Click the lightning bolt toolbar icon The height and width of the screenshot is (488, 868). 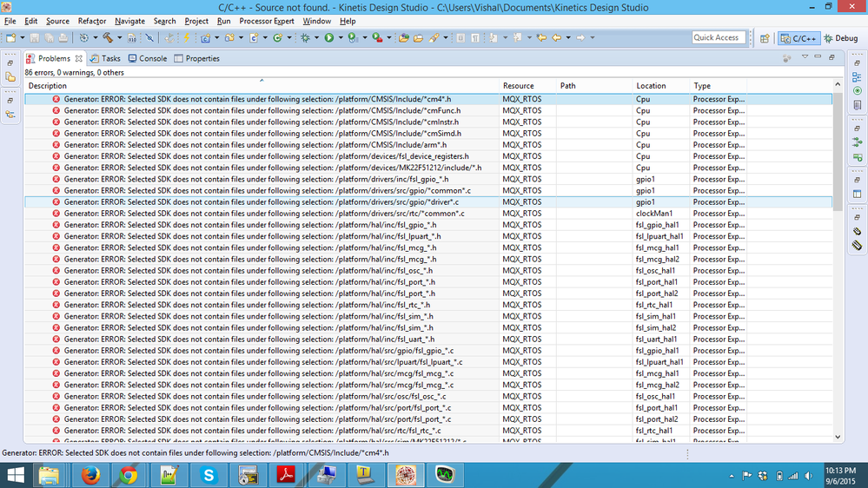pyautogui.click(x=187, y=37)
